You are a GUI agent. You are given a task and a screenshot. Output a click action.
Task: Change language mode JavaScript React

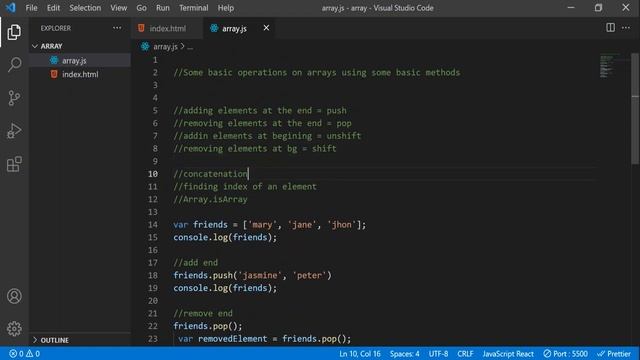(x=508, y=354)
